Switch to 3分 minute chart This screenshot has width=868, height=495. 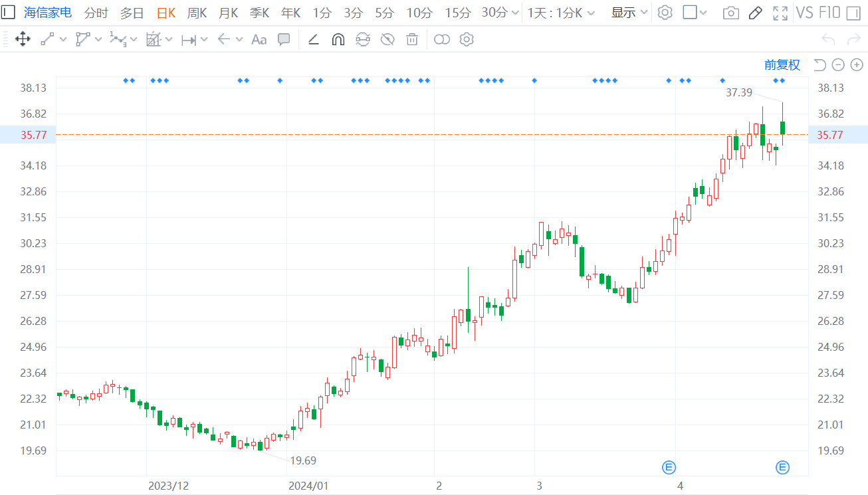[x=354, y=13]
